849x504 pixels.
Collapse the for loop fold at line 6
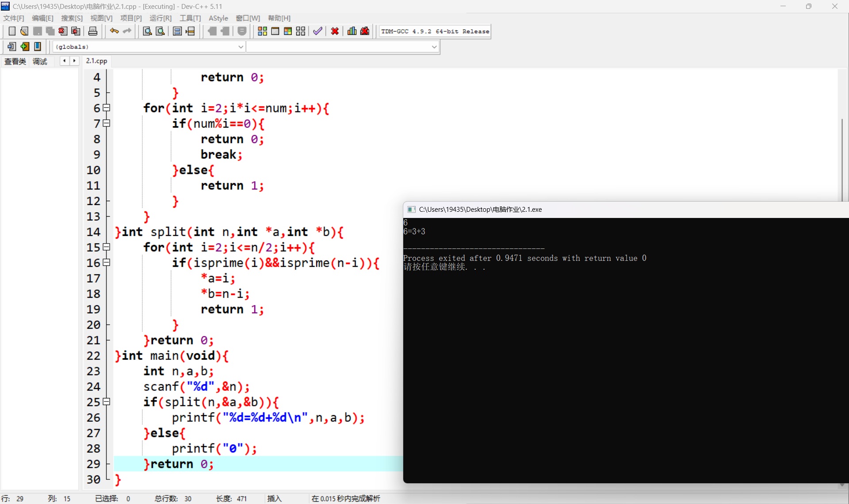click(106, 108)
